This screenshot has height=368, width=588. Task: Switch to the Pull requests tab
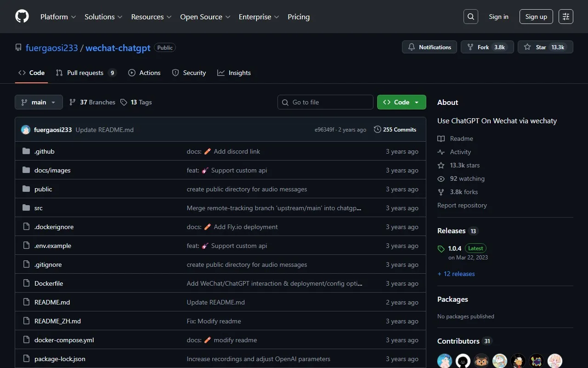85,73
